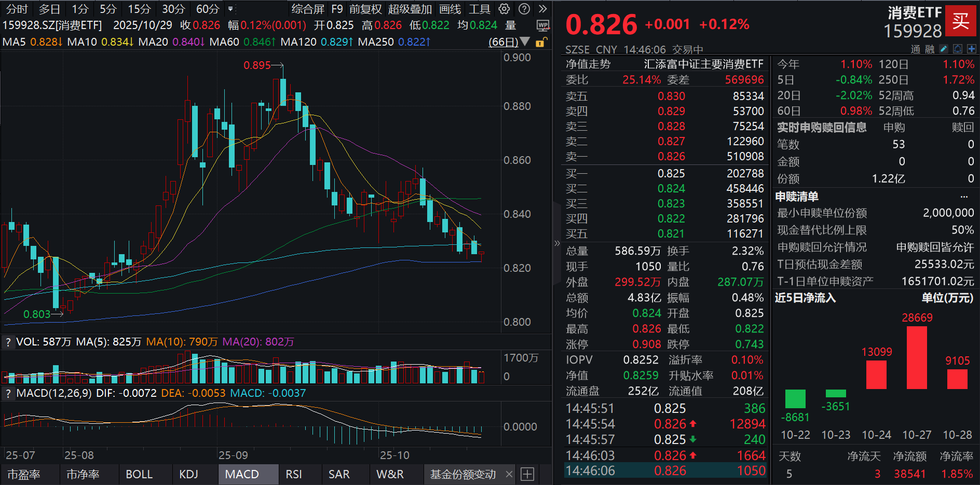Screen dimensions: 980x485
Task: Click the pencil note icon
Action: pos(944,49)
